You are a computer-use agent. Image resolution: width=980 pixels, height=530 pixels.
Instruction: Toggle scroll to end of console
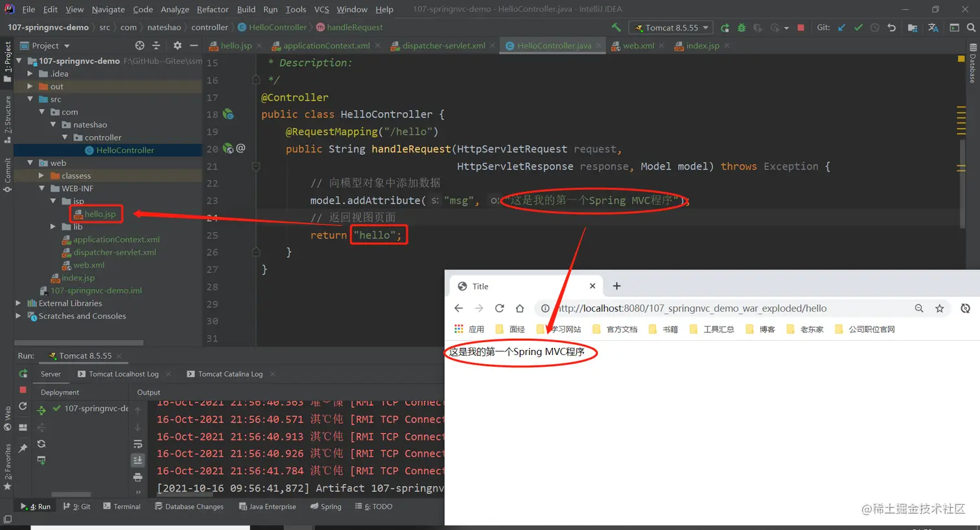tap(137, 460)
